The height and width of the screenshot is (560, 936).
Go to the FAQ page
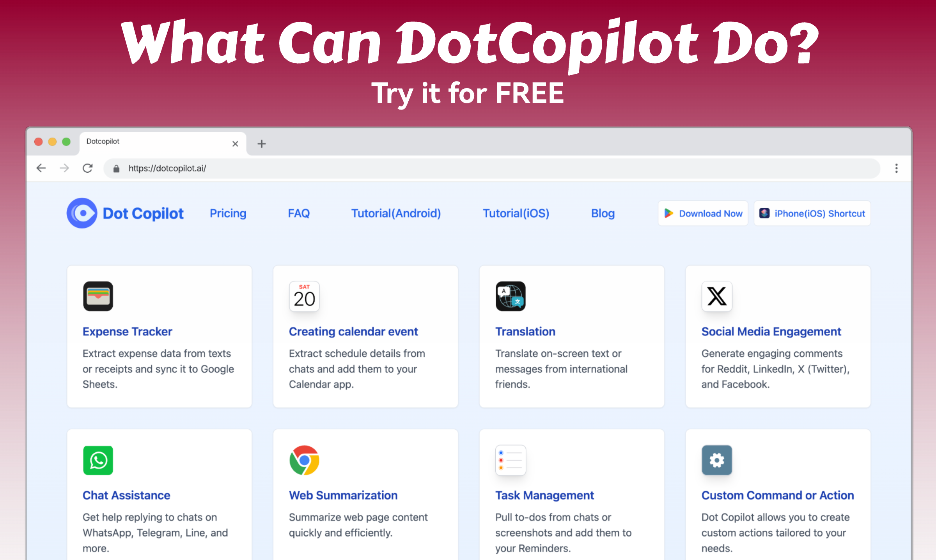(x=299, y=213)
